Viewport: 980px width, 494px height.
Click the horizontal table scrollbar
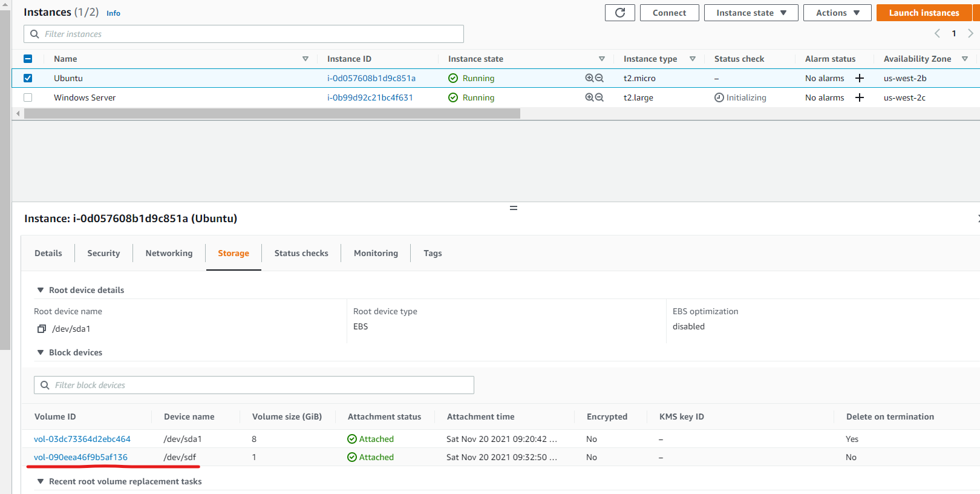[272, 114]
